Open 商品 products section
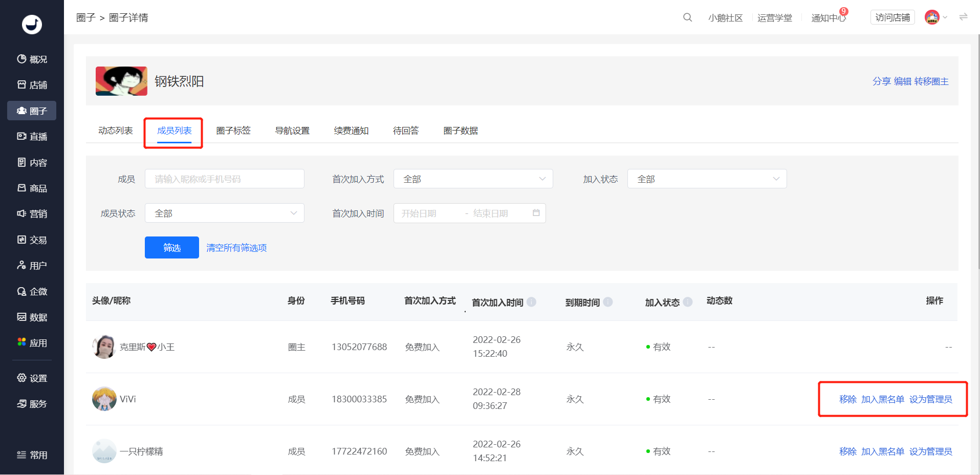 [x=32, y=188]
